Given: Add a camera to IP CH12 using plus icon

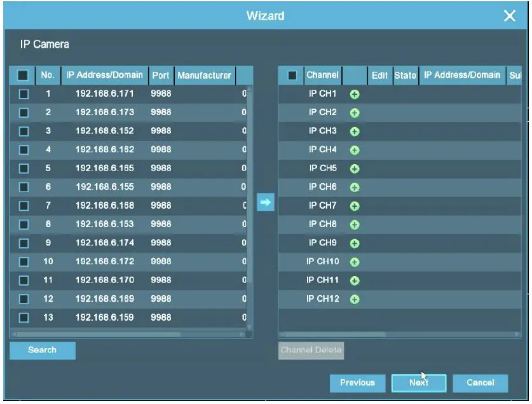Looking at the screenshot, I should coord(355,298).
